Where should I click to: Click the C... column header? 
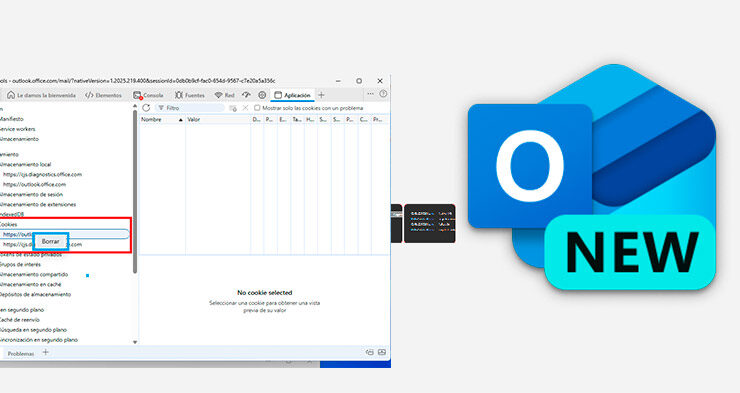click(x=364, y=120)
